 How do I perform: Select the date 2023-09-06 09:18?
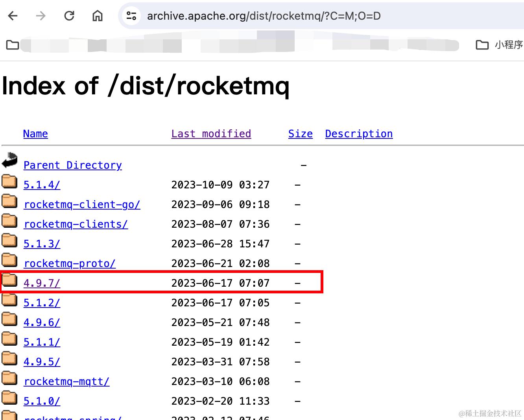[220, 204]
